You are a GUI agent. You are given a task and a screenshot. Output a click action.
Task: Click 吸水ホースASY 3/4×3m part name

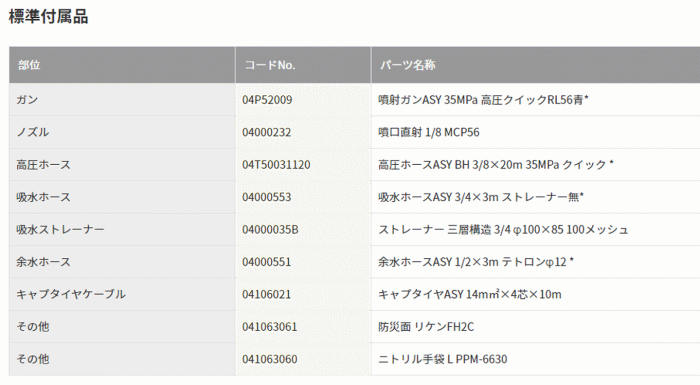click(x=481, y=197)
